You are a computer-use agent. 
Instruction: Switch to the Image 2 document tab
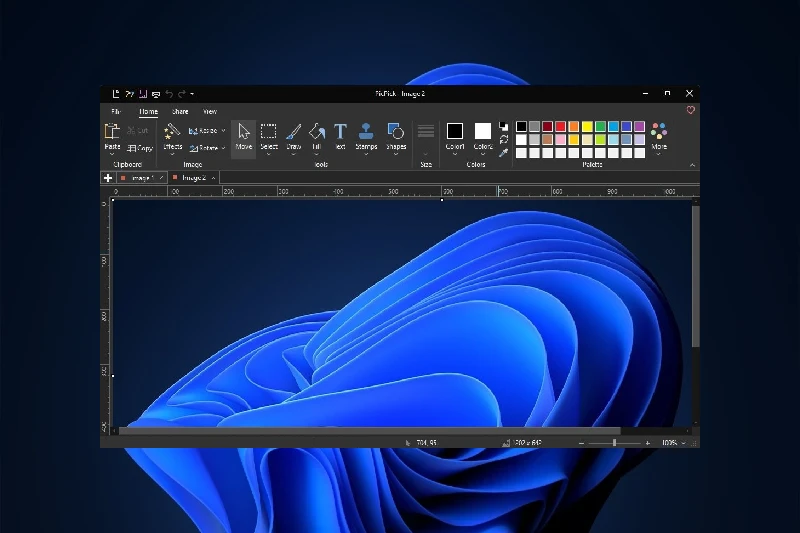194,177
